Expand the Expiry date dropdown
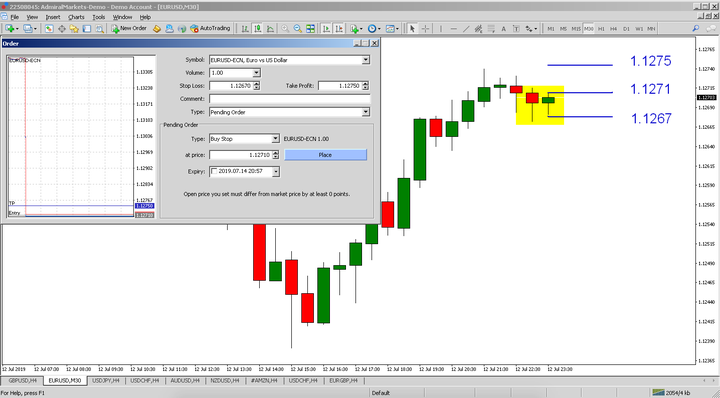720x398 pixels. click(276, 171)
